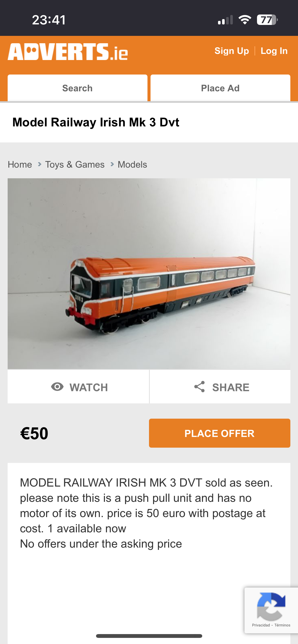Check the Wi-Fi status icon
298x644 pixels.
[x=245, y=20]
